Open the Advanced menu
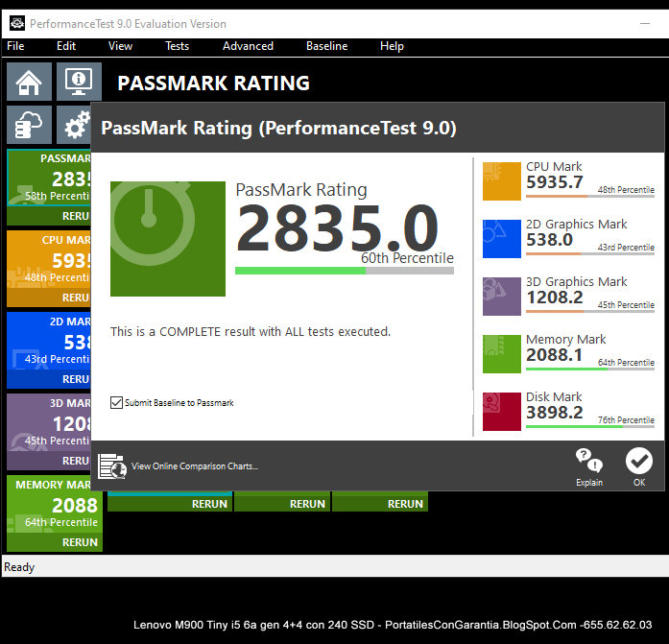Viewport: 669px width, 644px height. [248, 46]
